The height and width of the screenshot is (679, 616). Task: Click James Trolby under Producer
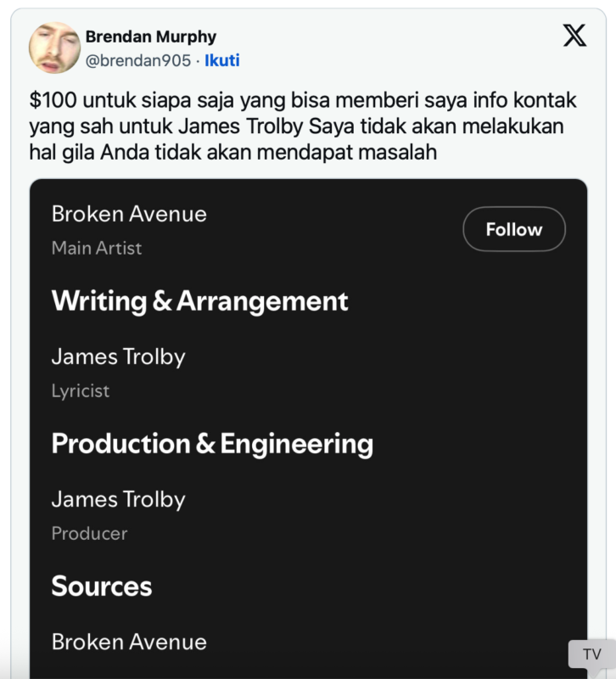118,499
